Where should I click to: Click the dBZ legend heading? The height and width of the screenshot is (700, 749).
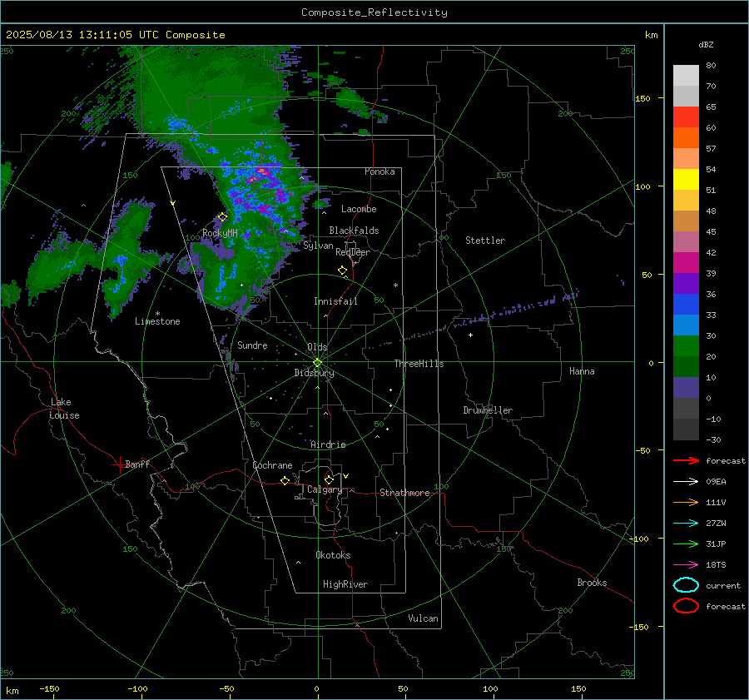(706, 45)
